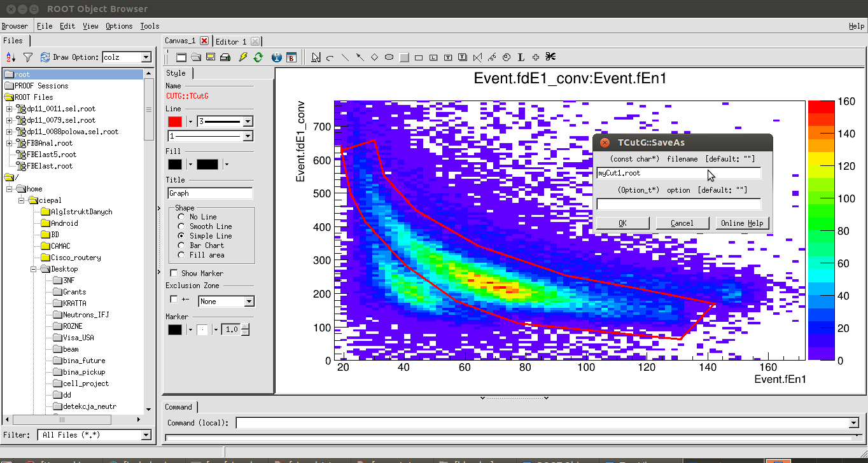Open the Tools menu
Image resolution: width=868 pixels, height=463 pixels.
pos(150,26)
